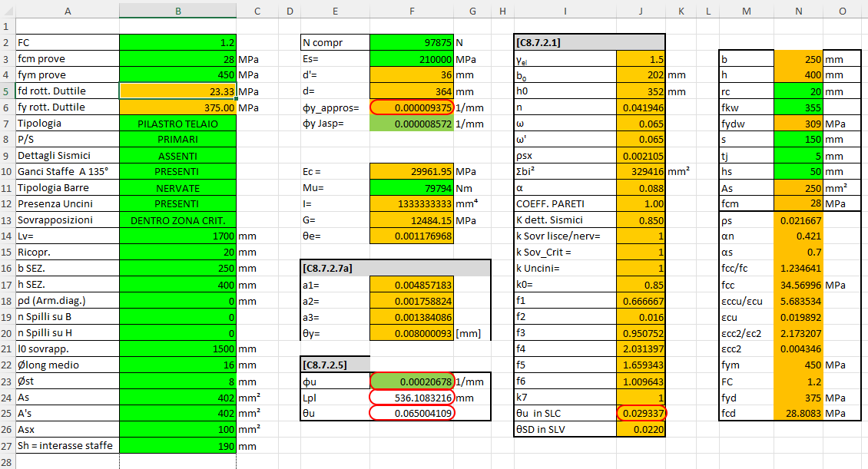Image resolution: width=868 pixels, height=469 pixels.
Task: Click the PRESENTI cell beside 'Presenza Uncini'
Action: pos(177,204)
